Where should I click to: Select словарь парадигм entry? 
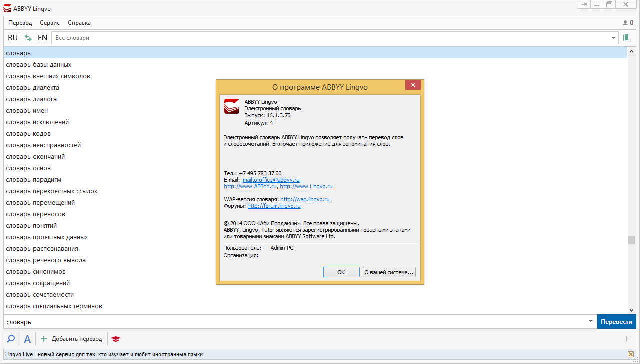[x=315, y=179]
